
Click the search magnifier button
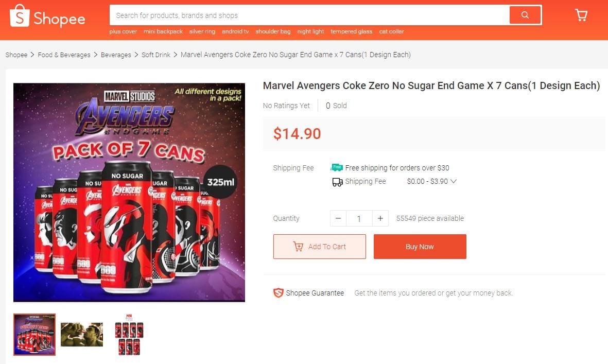coord(525,15)
